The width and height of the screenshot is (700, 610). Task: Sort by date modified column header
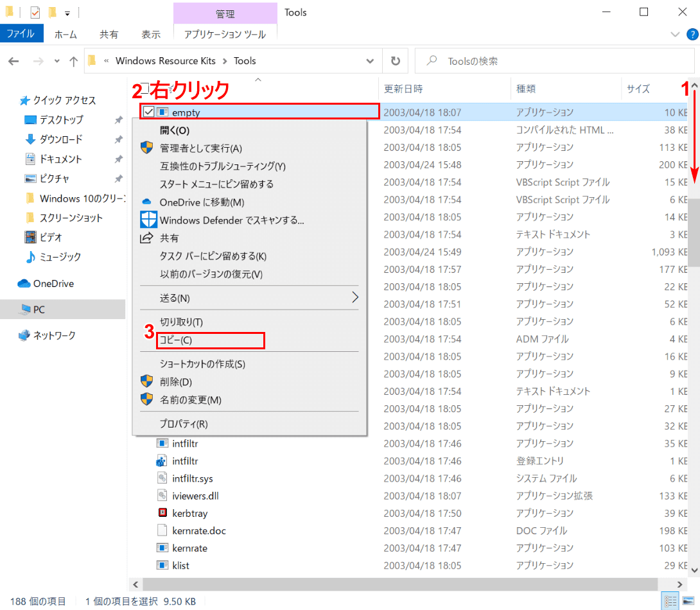tap(444, 89)
